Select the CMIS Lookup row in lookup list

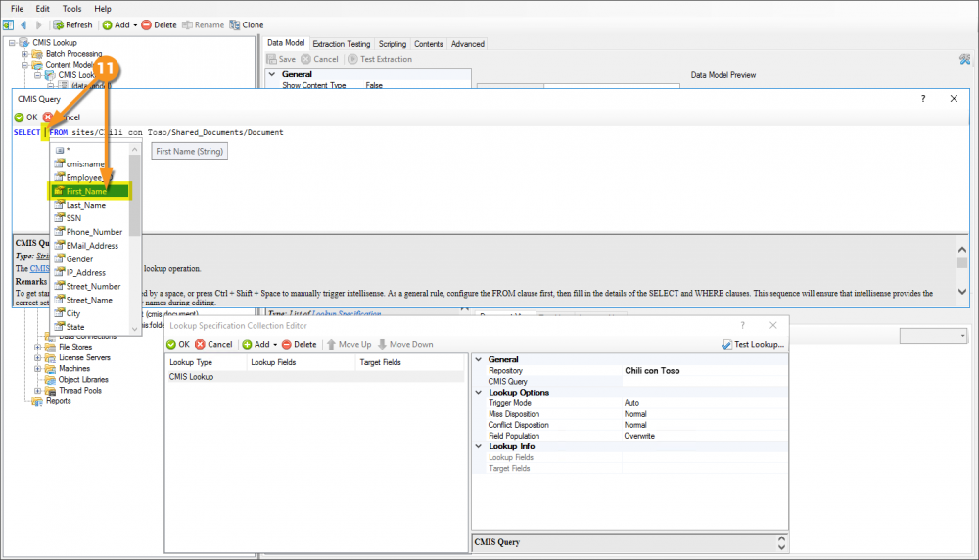314,377
